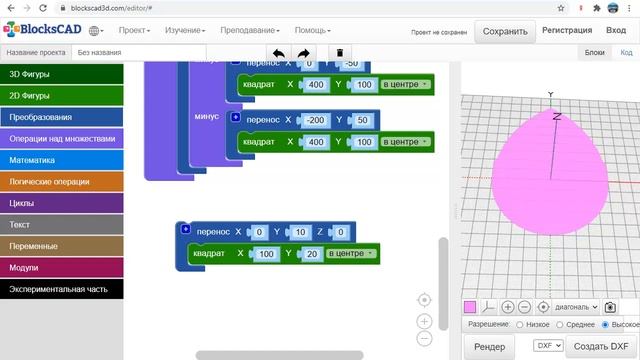Edit Y value 20 in bottom квадрат block

click(x=312, y=253)
